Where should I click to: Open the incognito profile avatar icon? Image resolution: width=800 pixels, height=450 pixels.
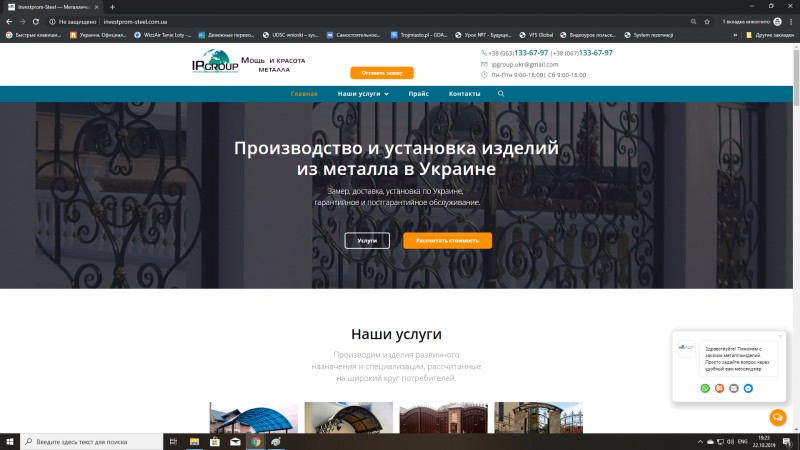tap(778, 22)
